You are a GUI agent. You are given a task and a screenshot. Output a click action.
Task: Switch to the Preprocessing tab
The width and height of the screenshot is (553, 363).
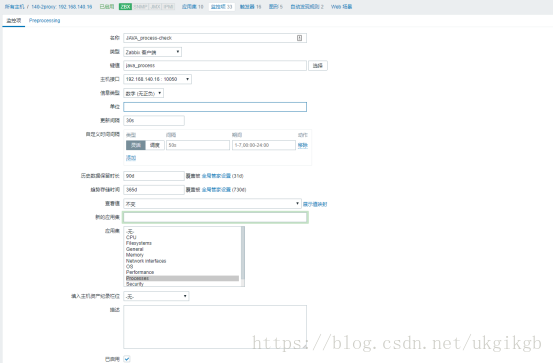point(44,21)
